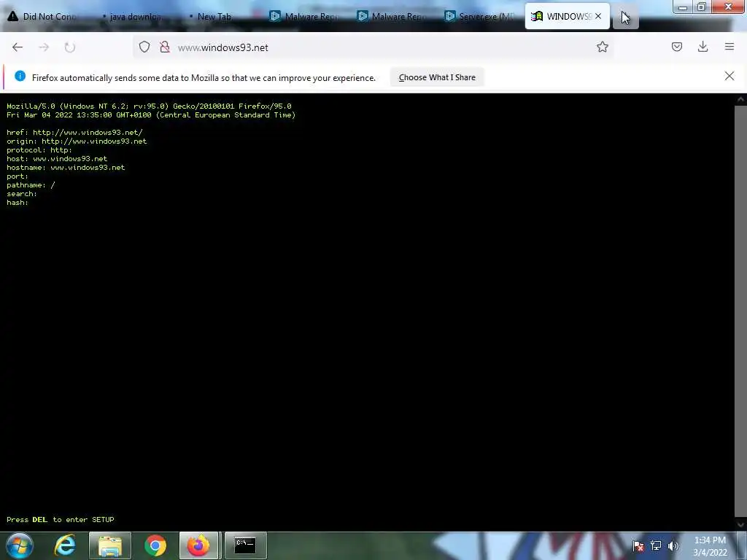Open Windows Explorer from taskbar
747x560 pixels.
(110, 545)
